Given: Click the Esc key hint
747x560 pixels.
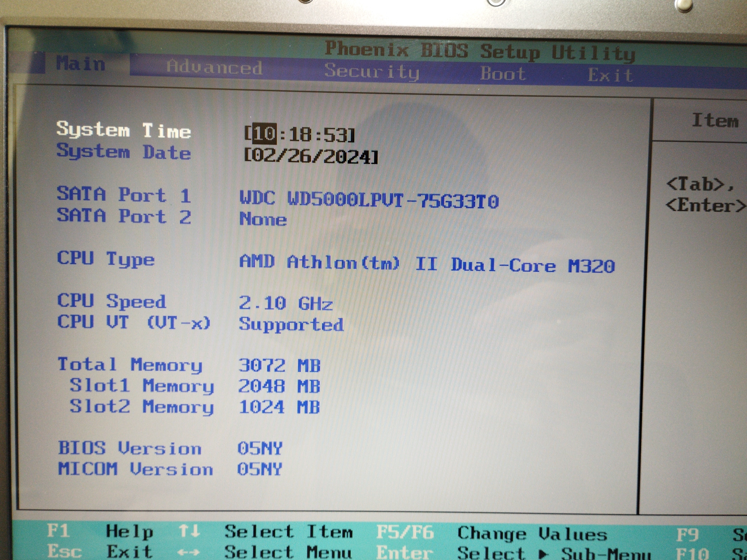Looking at the screenshot, I should pos(64,551).
